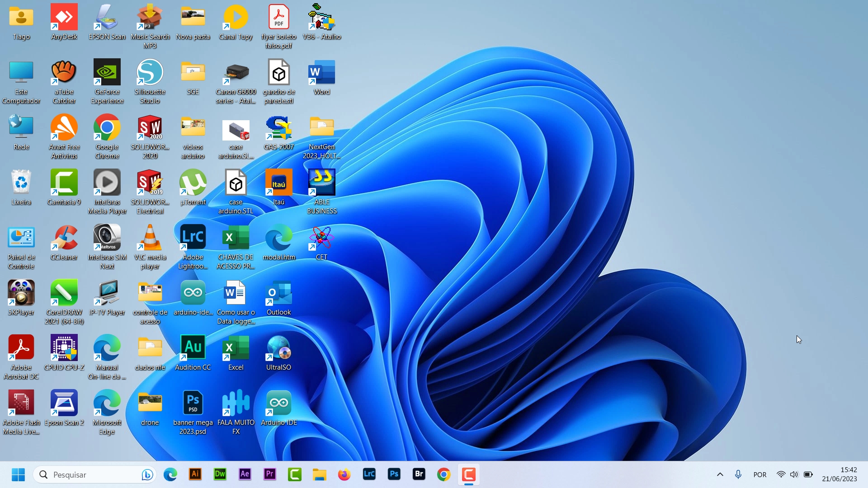Open the volume tray icon

tap(794, 474)
